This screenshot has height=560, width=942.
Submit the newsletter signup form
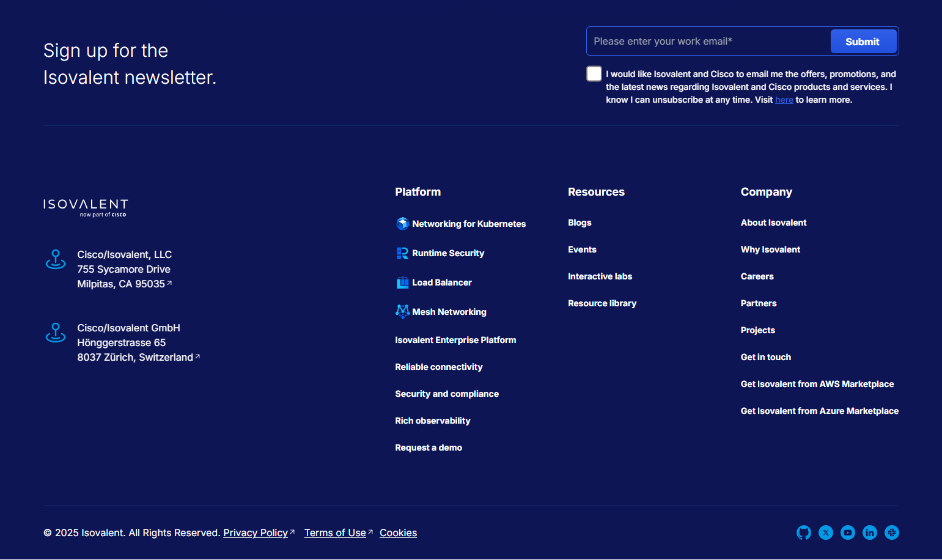click(x=863, y=41)
